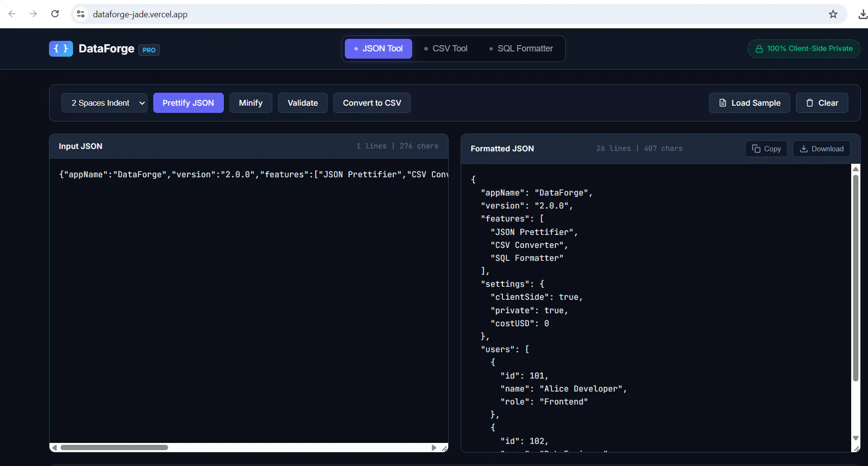Click the "100% Client-Side Private" badge text

[810, 49]
